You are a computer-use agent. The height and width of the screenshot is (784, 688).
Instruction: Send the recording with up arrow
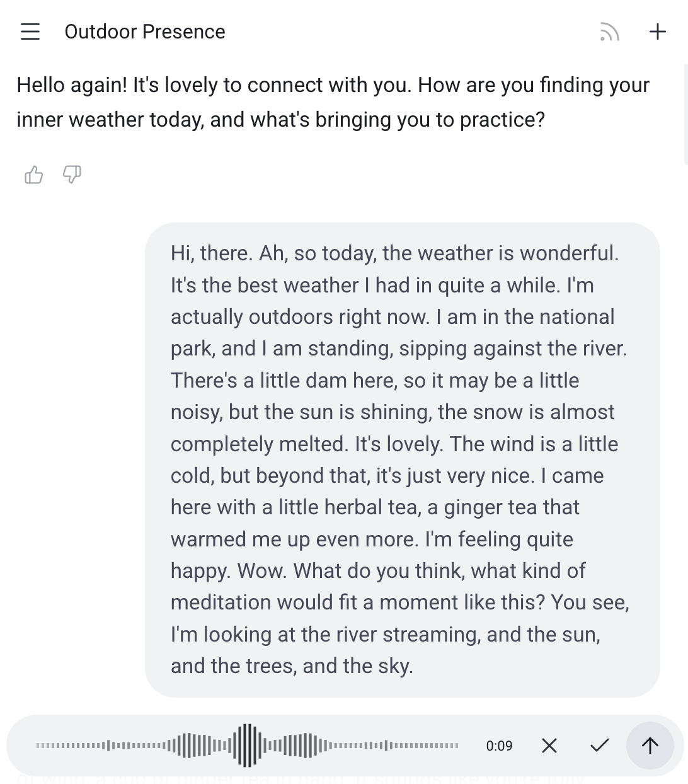point(650,746)
